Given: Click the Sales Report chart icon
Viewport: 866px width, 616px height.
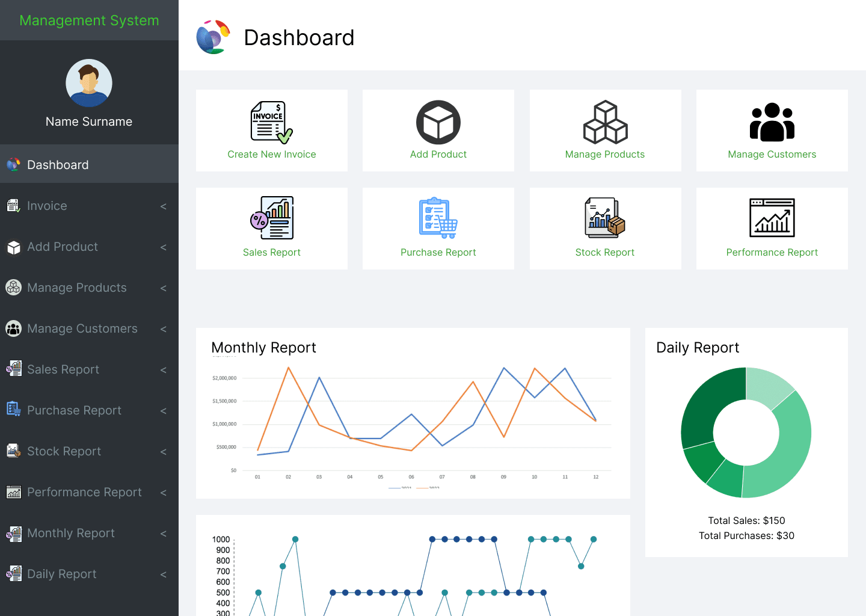Looking at the screenshot, I should point(271,218).
